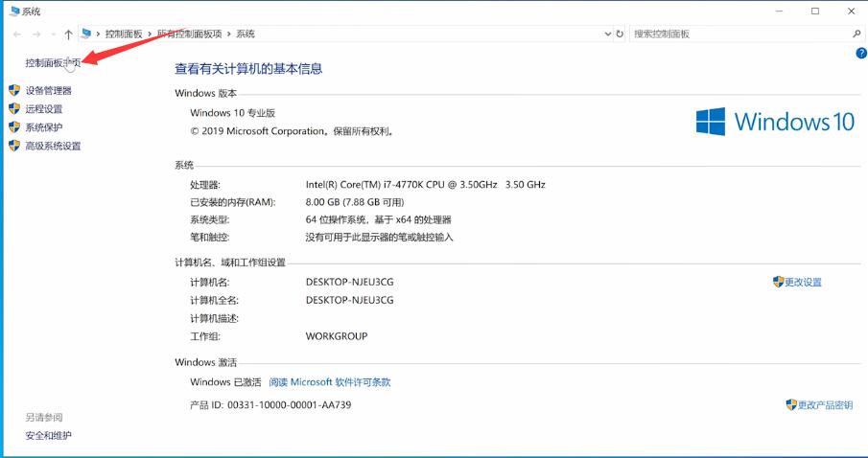
Task: Open 系统保护 link
Action: (x=44, y=127)
